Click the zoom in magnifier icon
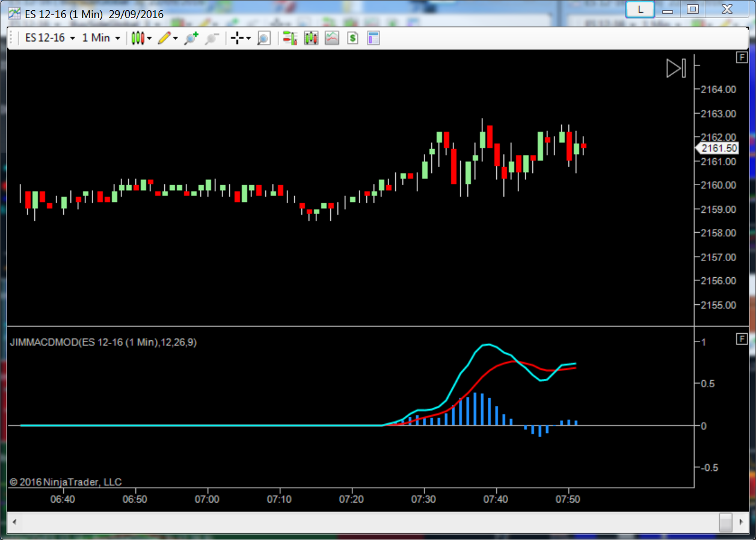The image size is (756, 540). pyautogui.click(x=191, y=38)
